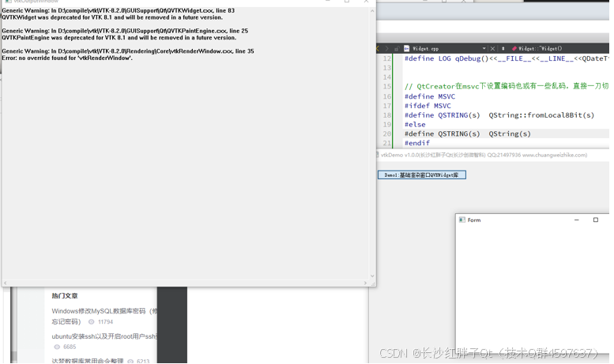The width and height of the screenshot is (614, 364).
Task: Click the dropdown arrow after Widget.cpp
Action: (x=484, y=48)
